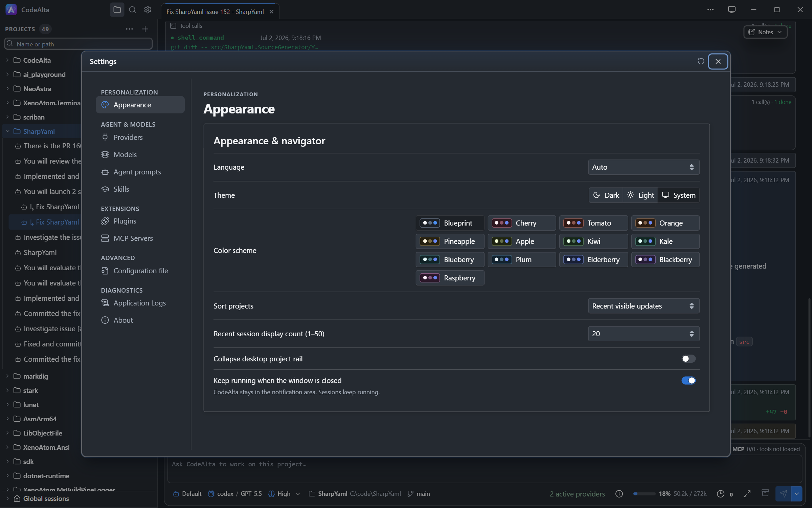
Task: Open the Sort projects dropdown
Action: point(644,306)
